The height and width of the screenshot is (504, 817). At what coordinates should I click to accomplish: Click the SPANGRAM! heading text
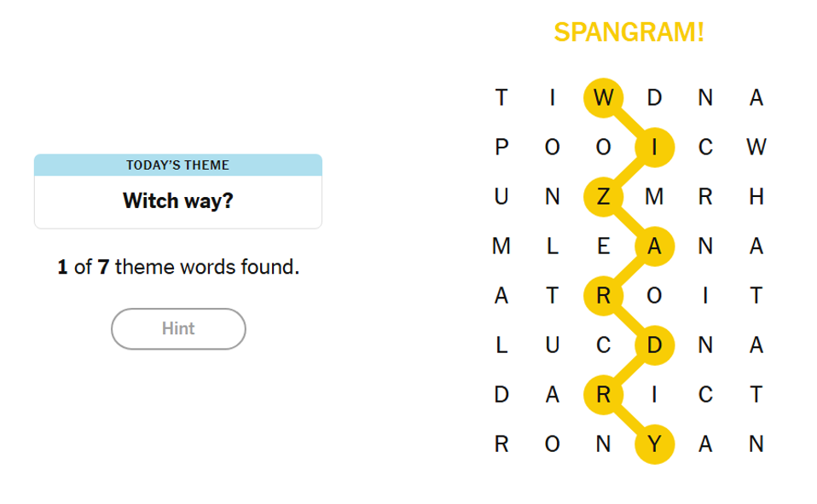(x=629, y=32)
